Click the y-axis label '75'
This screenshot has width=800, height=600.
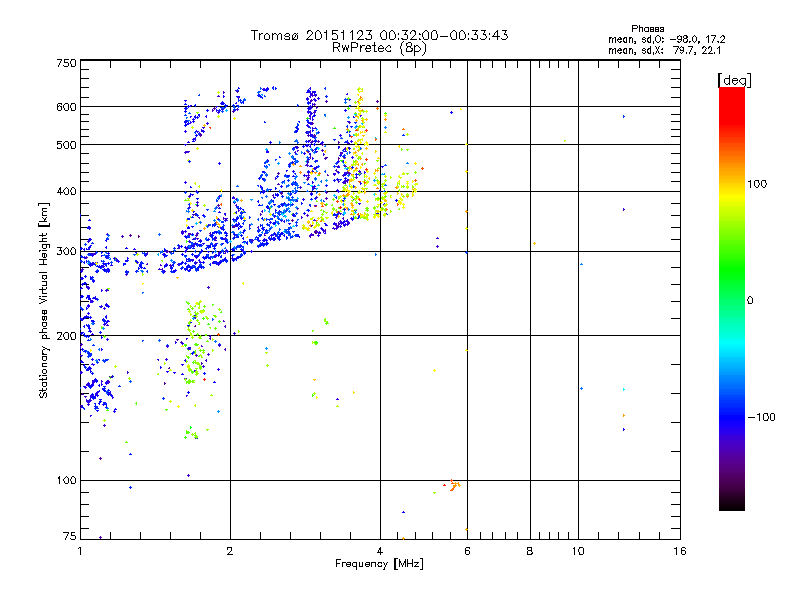pyautogui.click(x=70, y=536)
